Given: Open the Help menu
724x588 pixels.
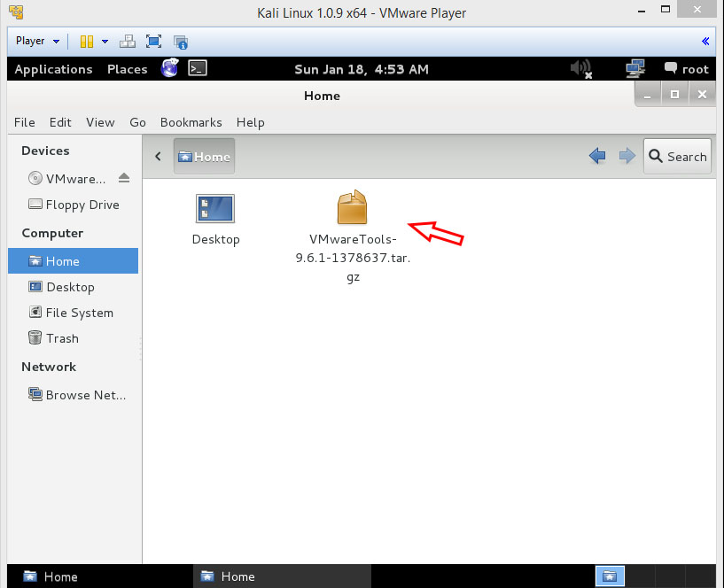Looking at the screenshot, I should coord(250,122).
